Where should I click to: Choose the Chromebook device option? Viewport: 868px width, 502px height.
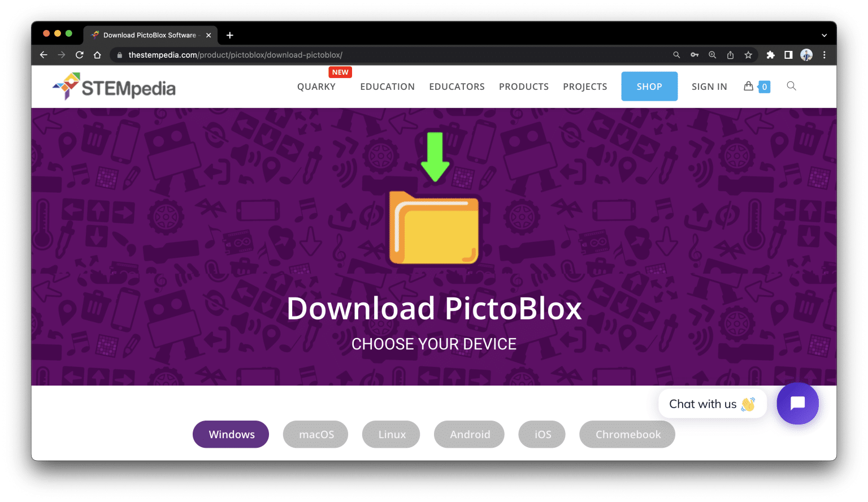tap(627, 434)
